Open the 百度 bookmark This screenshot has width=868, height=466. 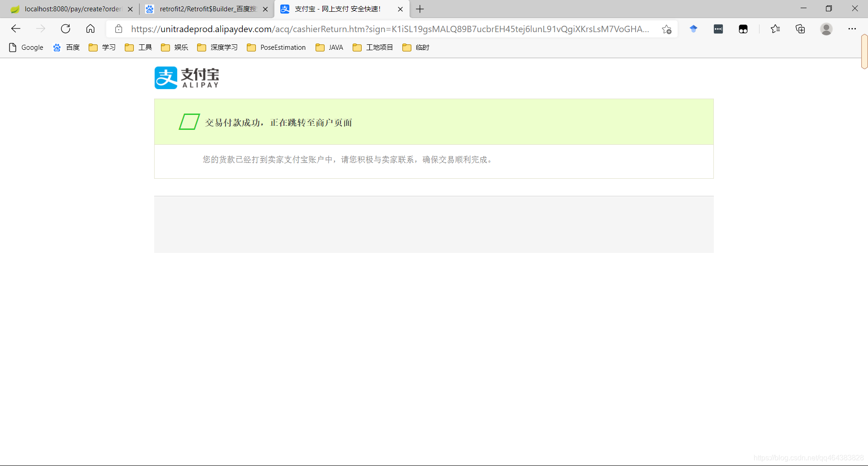click(x=66, y=48)
